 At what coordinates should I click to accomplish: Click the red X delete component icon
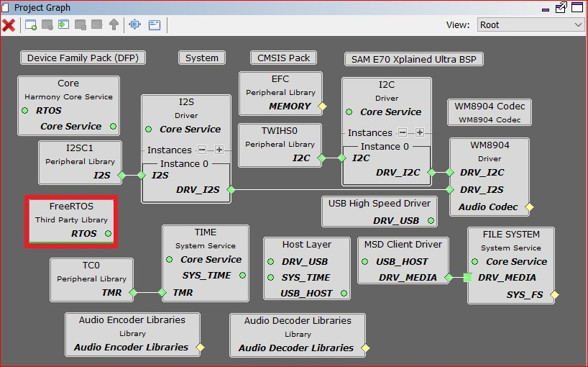click(9, 25)
